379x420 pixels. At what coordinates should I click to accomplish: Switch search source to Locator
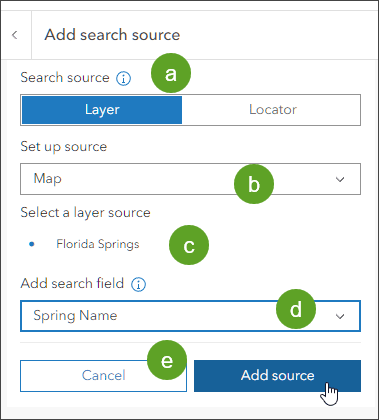[x=271, y=110]
